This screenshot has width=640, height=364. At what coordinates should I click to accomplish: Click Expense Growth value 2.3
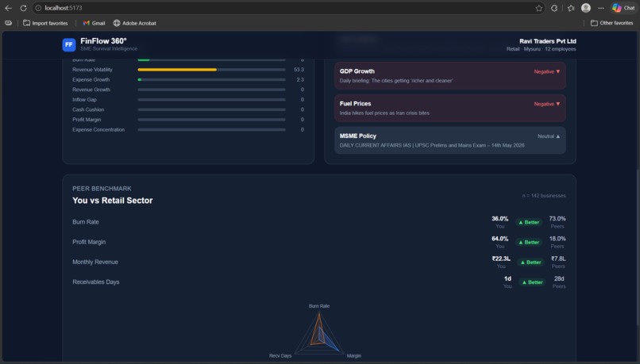pyautogui.click(x=300, y=79)
